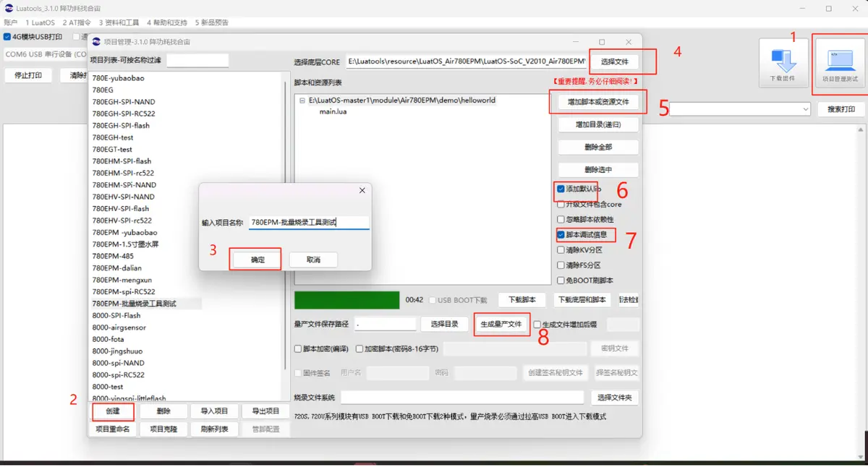Check the 生成文件增加后缀 checkbox
Image resolution: width=868 pixels, height=467 pixels.
click(537, 325)
